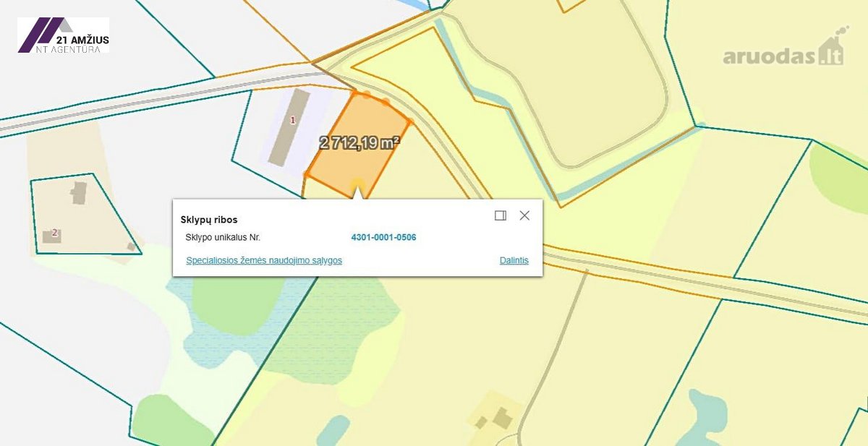This screenshot has width=868, height=446.
Task: Click the Sklypo unikalus Nr. label
Action: (223, 237)
